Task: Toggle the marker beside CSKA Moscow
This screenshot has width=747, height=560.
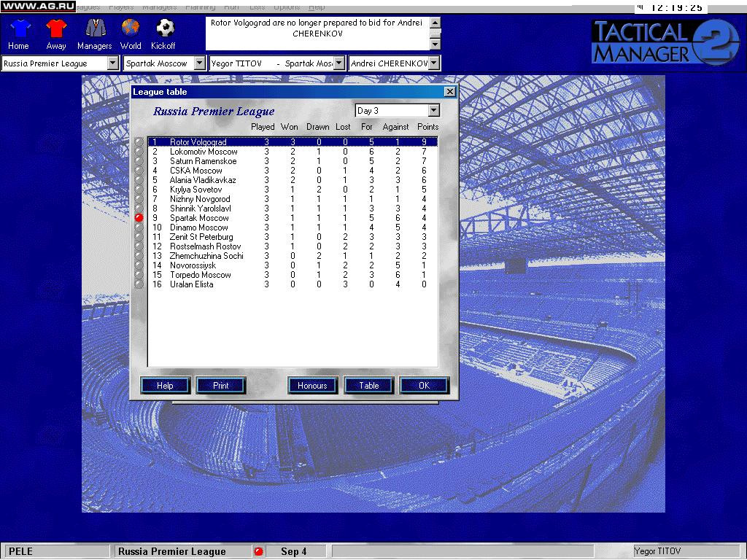Action: (139, 171)
